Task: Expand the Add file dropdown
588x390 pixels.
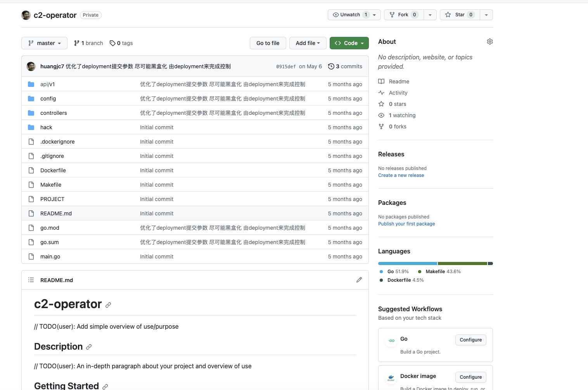Action: (x=308, y=43)
